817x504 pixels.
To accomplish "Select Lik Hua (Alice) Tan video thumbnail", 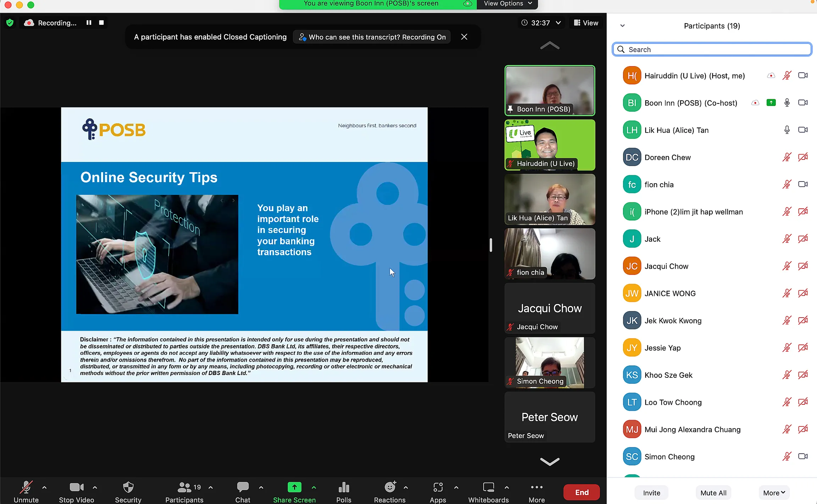I will (x=550, y=199).
